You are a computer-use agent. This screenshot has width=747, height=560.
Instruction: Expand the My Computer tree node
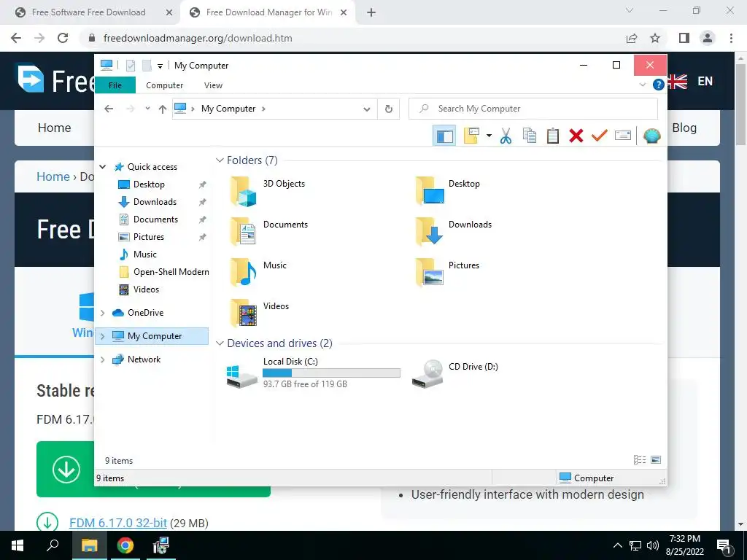click(x=102, y=336)
